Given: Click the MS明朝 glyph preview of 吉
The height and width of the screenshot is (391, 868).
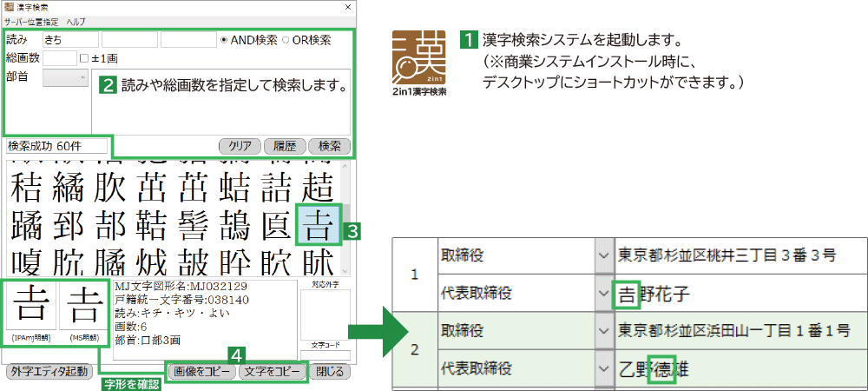Looking at the screenshot, I should [82, 309].
